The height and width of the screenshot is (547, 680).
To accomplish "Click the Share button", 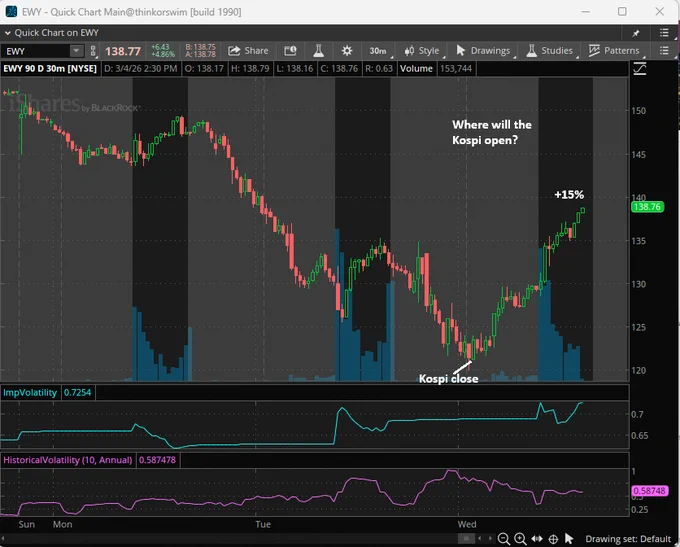I will [x=248, y=51].
